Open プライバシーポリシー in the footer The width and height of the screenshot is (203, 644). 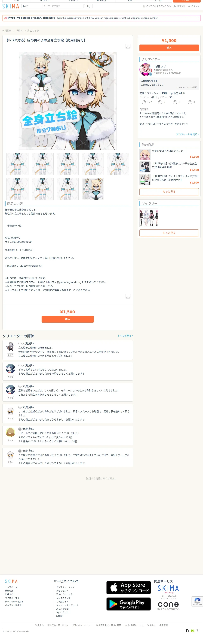tap(82, 626)
